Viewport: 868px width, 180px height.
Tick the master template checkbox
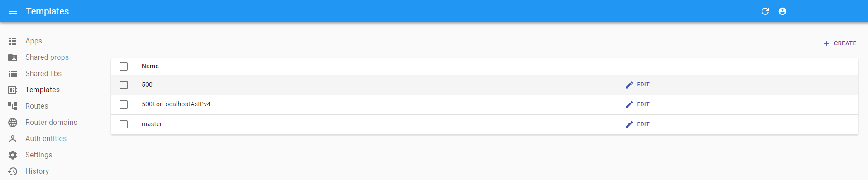point(124,124)
